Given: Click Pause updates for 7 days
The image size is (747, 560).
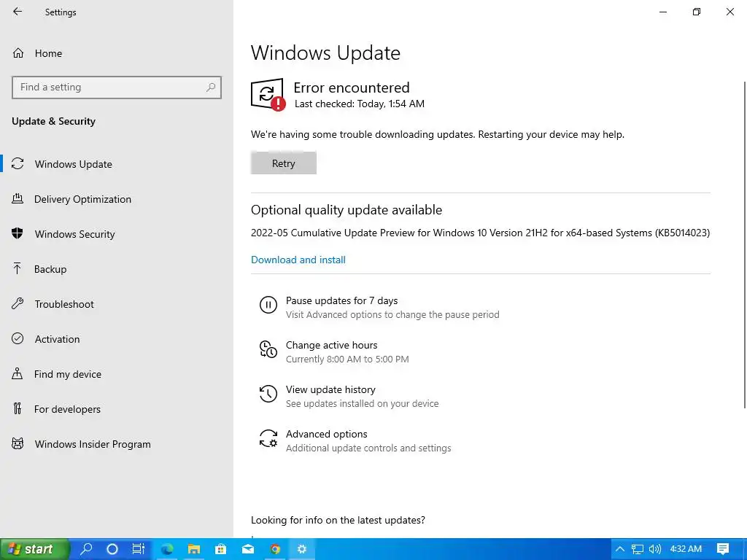Looking at the screenshot, I should (x=341, y=300).
